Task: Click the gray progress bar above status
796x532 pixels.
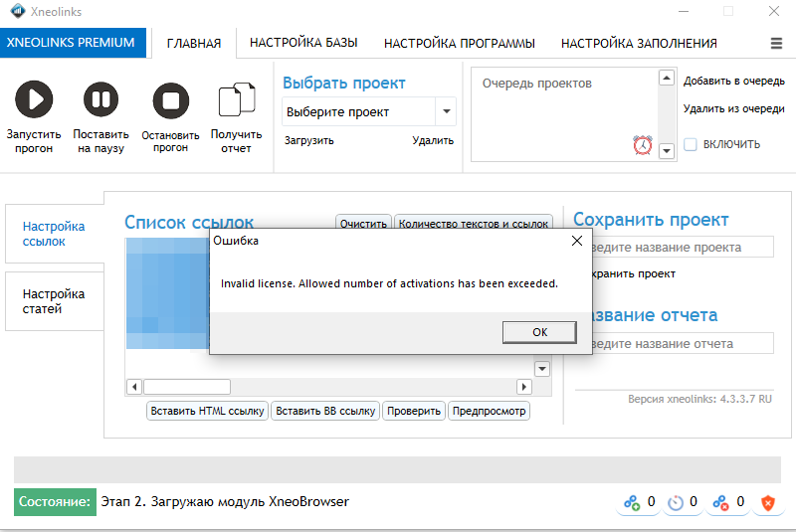Action: pyautogui.click(x=397, y=469)
